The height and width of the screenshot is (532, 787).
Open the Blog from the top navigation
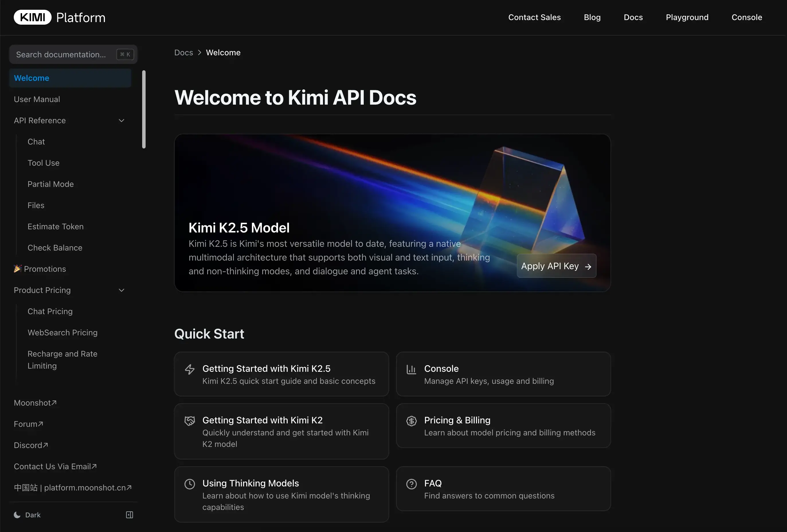(592, 17)
